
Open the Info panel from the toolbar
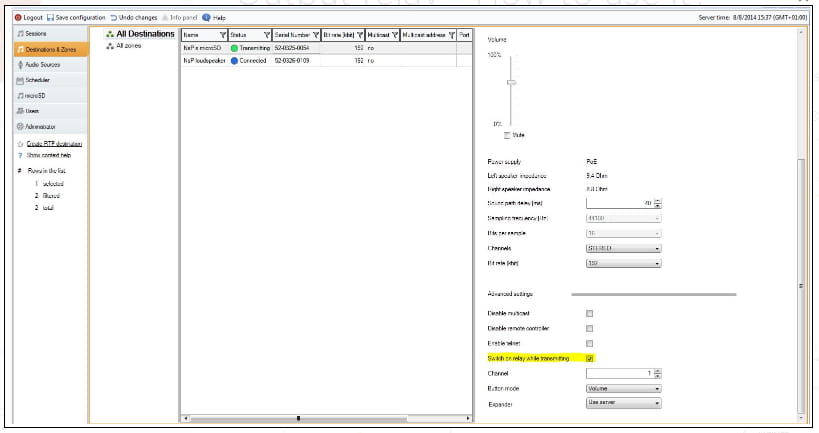tap(179, 18)
